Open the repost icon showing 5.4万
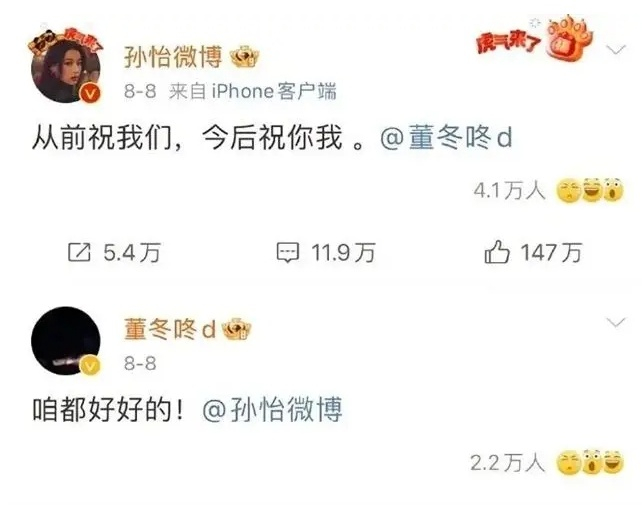Viewport: 642px width, 525px height. tap(79, 252)
